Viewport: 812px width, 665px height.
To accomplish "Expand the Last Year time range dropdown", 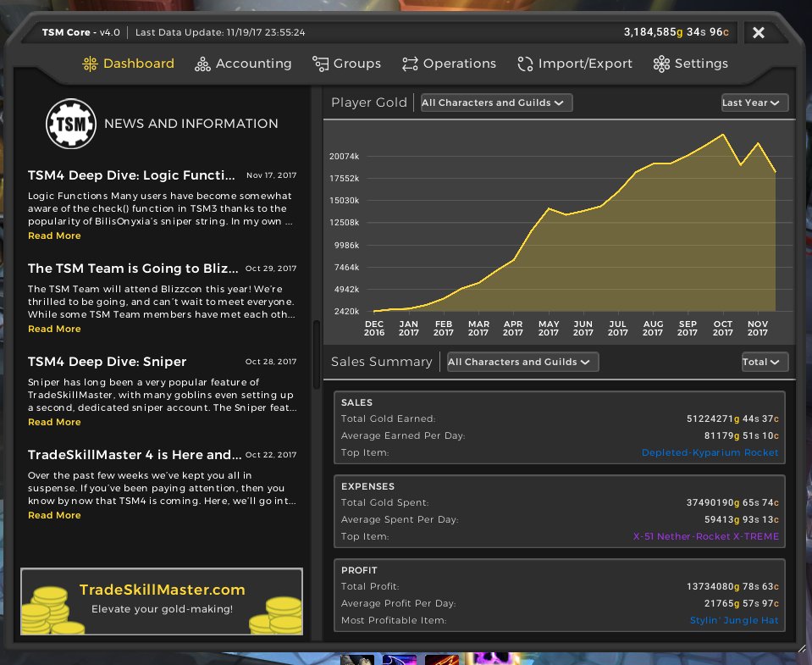I will pyautogui.click(x=754, y=103).
